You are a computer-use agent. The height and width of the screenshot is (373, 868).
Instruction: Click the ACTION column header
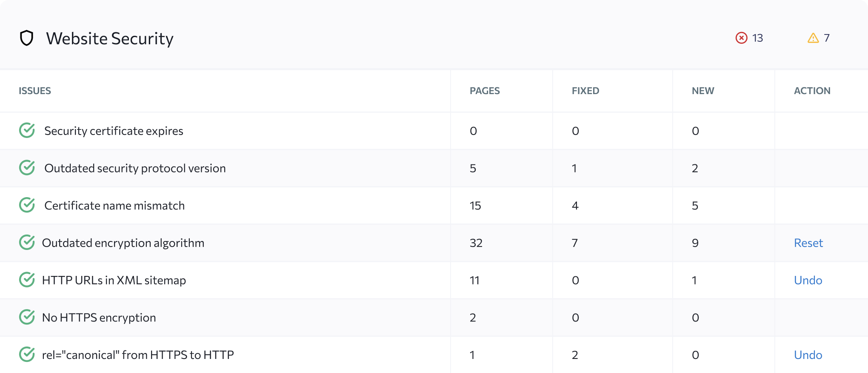[x=812, y=91]
